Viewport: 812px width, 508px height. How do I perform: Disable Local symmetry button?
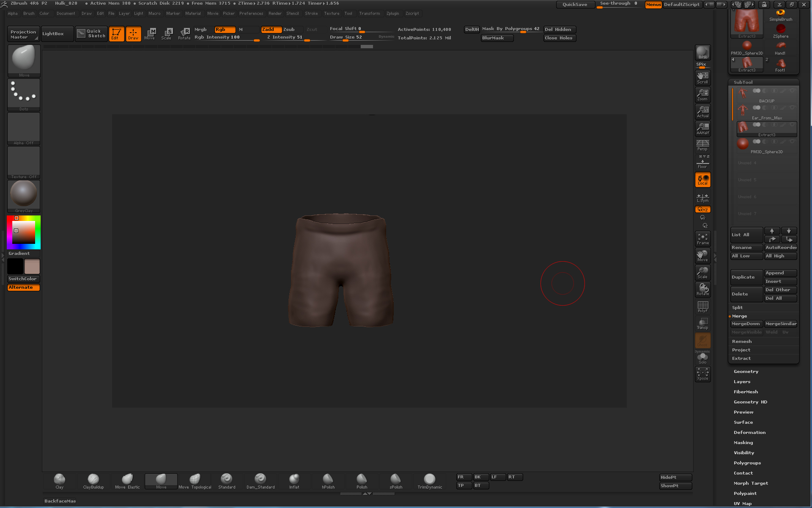[702, 179]
